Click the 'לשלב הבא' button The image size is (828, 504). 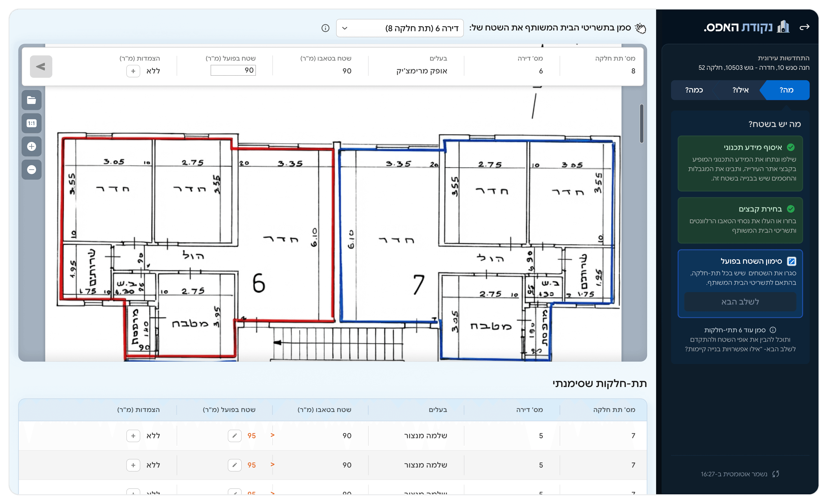740,302
